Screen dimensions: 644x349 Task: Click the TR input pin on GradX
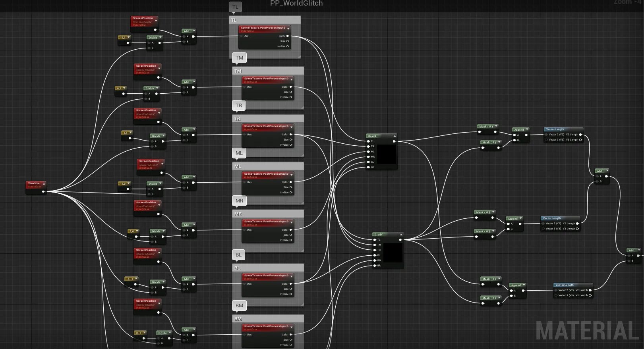[368, 147]
